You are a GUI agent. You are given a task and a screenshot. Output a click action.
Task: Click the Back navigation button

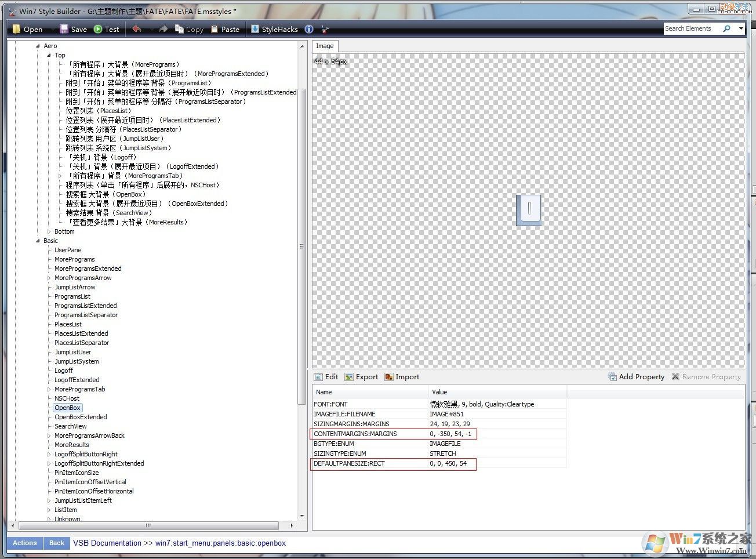[56, 543]
